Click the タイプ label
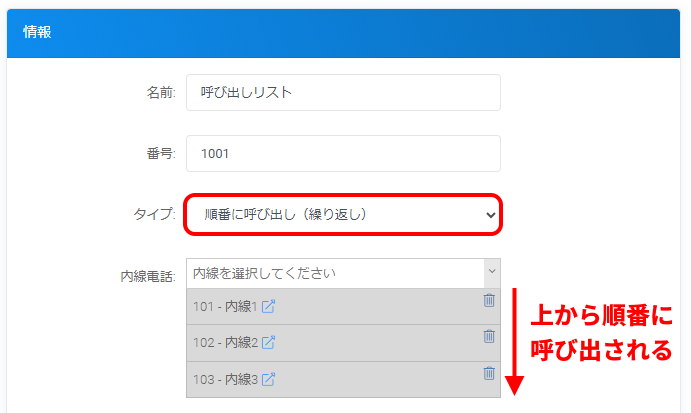 [x=154, y=214]
